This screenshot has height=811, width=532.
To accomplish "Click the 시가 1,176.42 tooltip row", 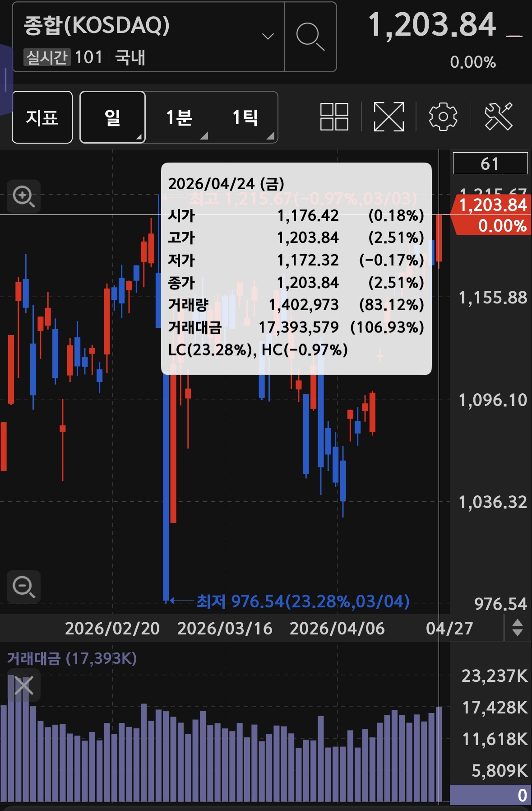I will (x=296, y=215).
